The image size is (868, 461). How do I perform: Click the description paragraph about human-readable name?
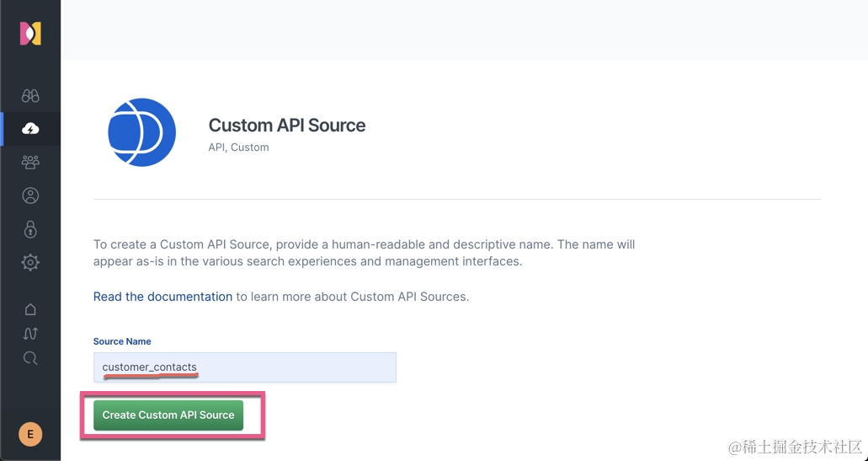(364, 253)
